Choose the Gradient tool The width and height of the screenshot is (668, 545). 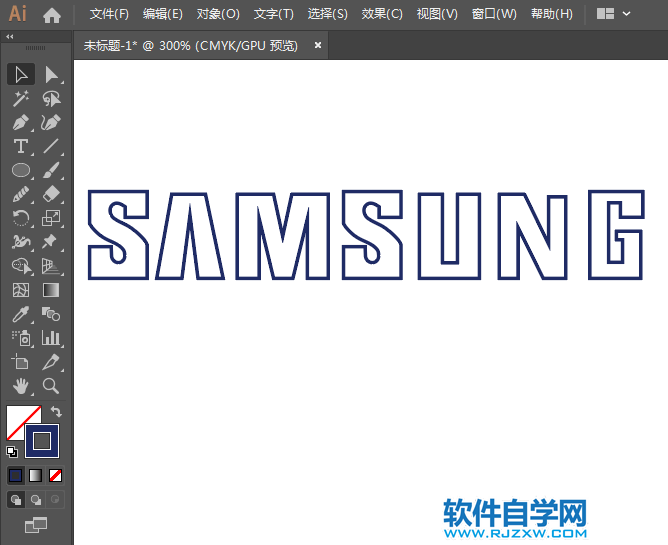pos(52,290)
